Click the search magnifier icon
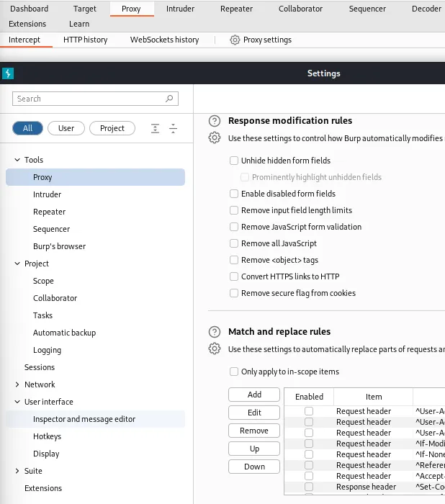The height and width of the screenshot is (504, 445). click(169, 99)
